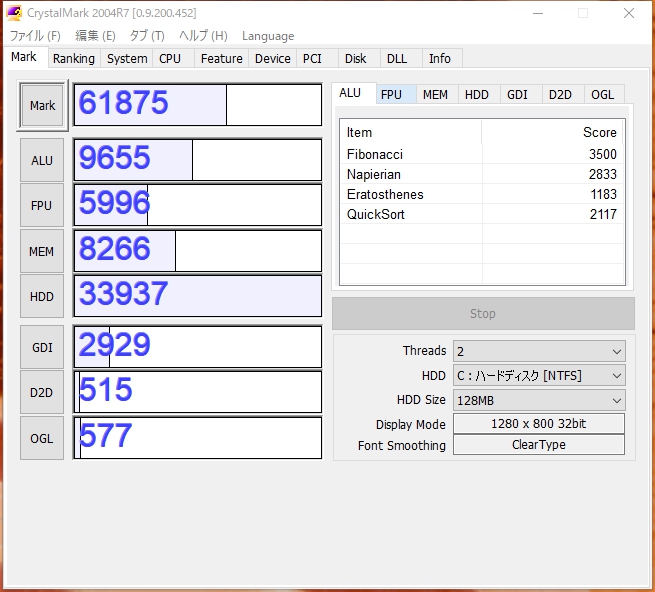
Task: Open the HDD drive selection dropdown
Action: point(539,375)
